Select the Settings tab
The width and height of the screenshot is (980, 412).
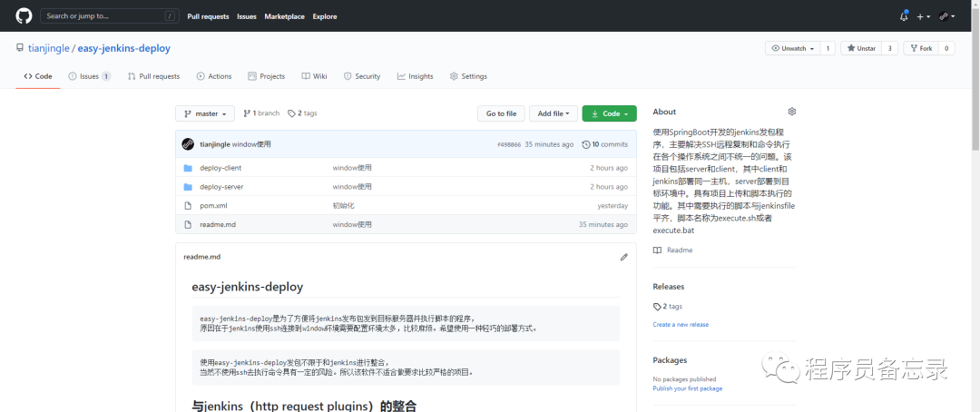pos(468,76)
